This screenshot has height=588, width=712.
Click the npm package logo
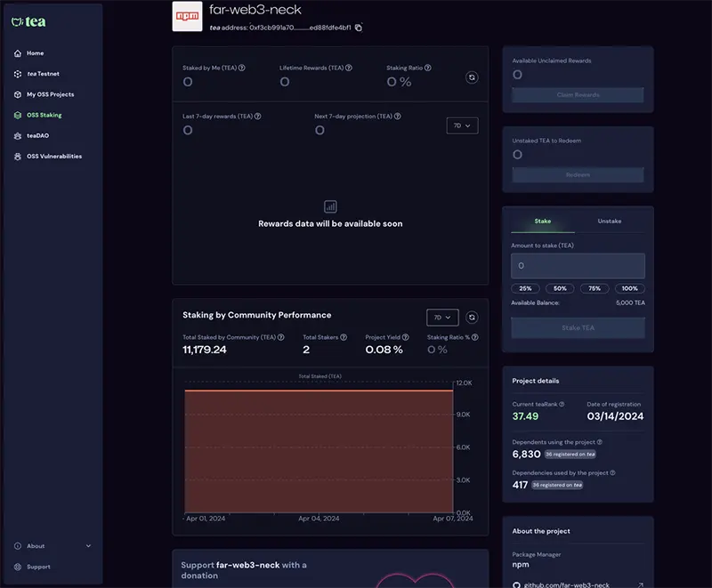187,16
